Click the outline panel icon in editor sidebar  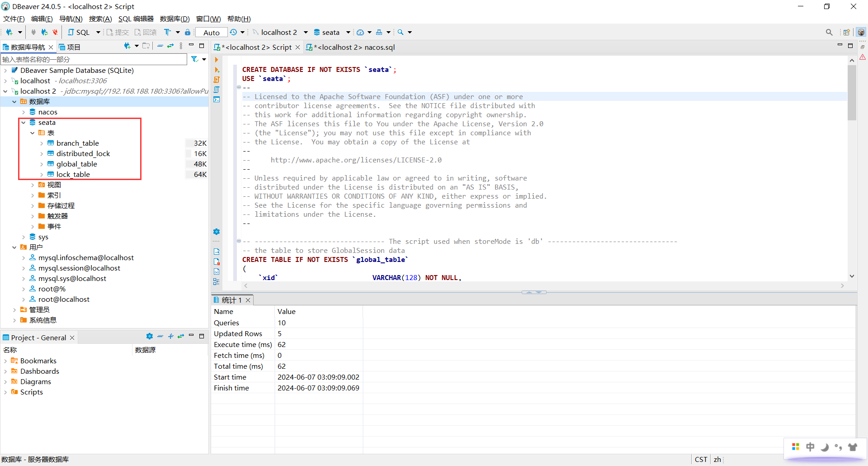[217, 281]
